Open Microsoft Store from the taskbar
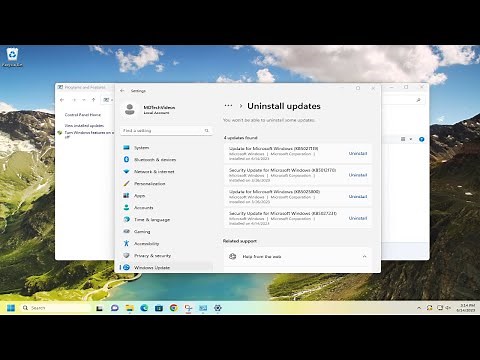Viewport: 480px width, 360px height. coord(159,308)
